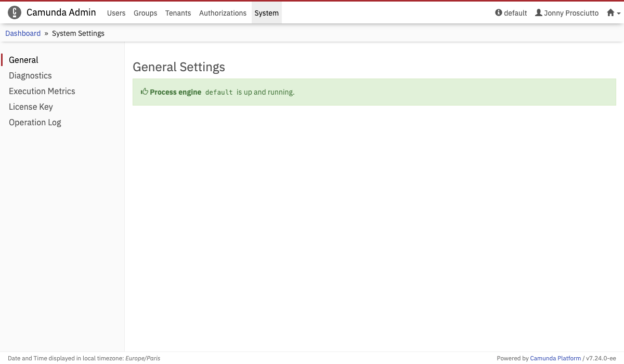Image resolution: width=624 pixels, height=364 pixels.
Task: Open the home app-switcher icon
Action: pyautogui.click(x=612, y=12)
